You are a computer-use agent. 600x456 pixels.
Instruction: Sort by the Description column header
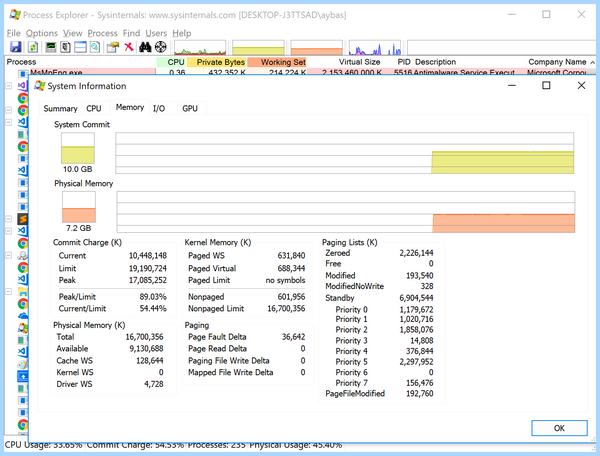(x=468, y=62)
